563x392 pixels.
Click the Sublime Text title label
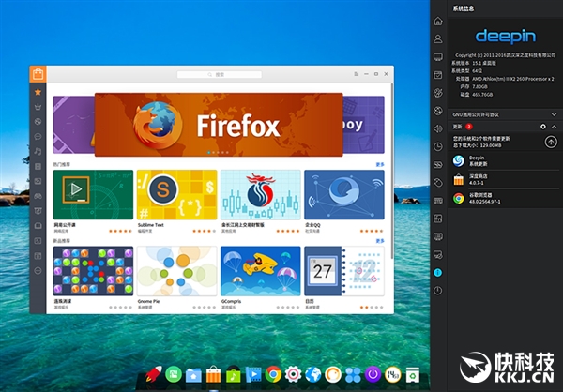tap(151, 225)
